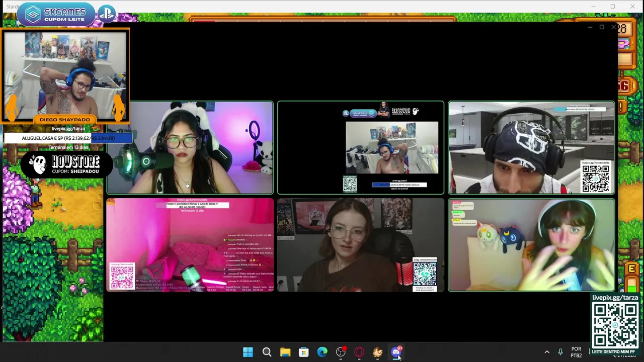The height and width of the screenshot is (362, 644).
Task: Switch to Opera browser in the taskbar
Action: pyautogui.click(x=359, y=352)
